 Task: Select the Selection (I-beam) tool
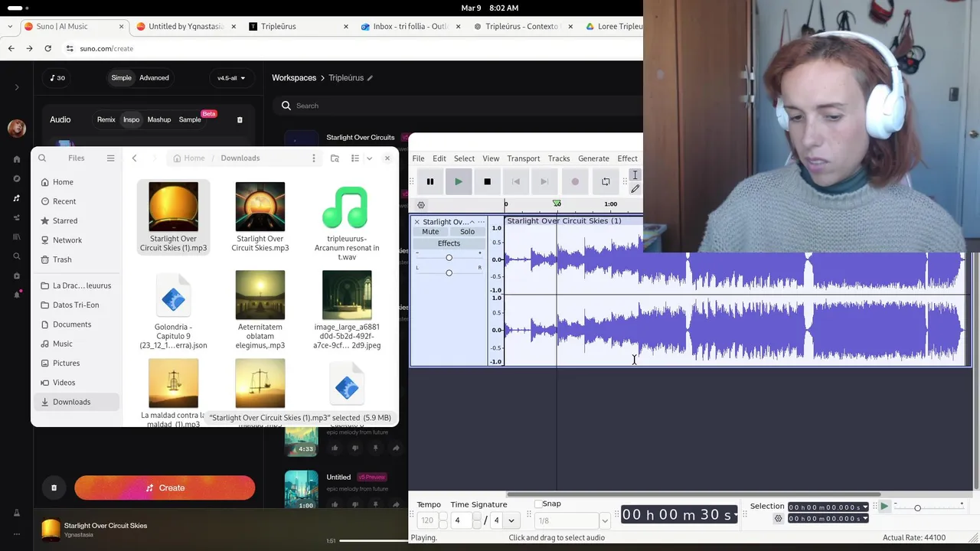click(635, 175)
